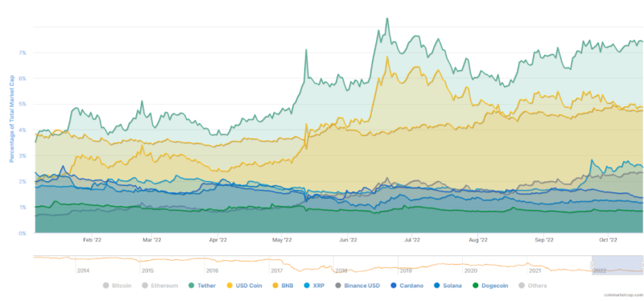
Task: Click the Dogecoin green legend dot
Action: pyautogui.click(x=475, y=286)
